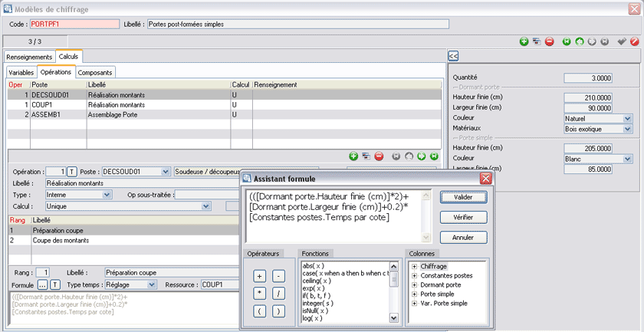644x332 pixels.
Task: Open the Opérations sub-tab
Action: tap(56, 71)
